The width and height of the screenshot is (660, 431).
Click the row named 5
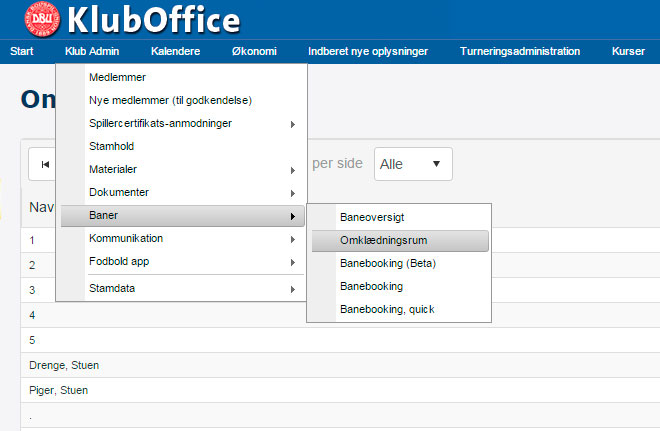[x=340, y=340]
